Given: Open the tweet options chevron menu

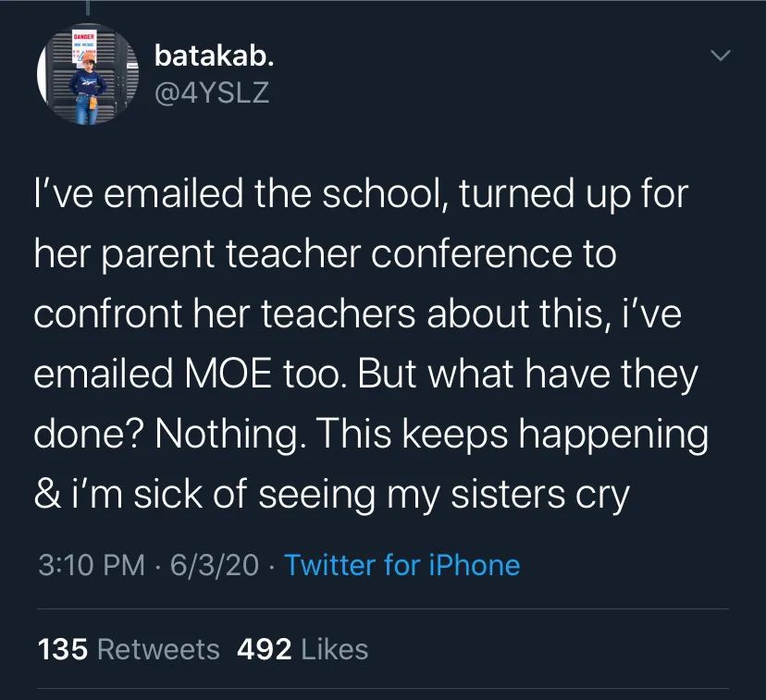Looking at the screenshot, I should (x=719, y=57).
